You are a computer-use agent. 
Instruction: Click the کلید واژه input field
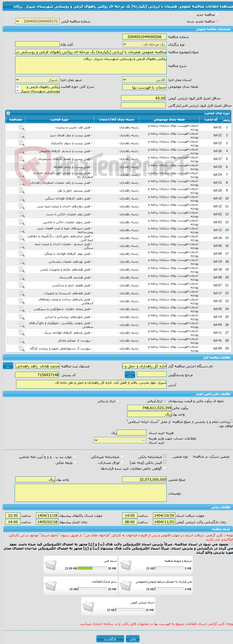(x=37, y=44)
